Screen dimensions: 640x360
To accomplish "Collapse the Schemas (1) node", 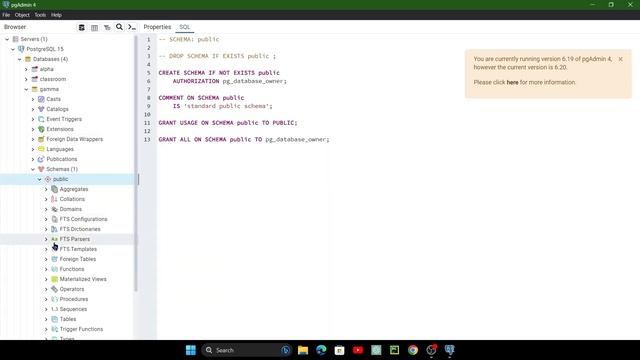I will tap(33, 169).
